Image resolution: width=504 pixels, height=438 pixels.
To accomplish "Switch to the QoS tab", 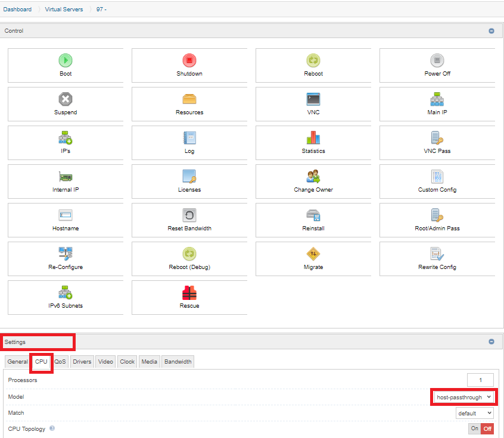I will (60, 362).
